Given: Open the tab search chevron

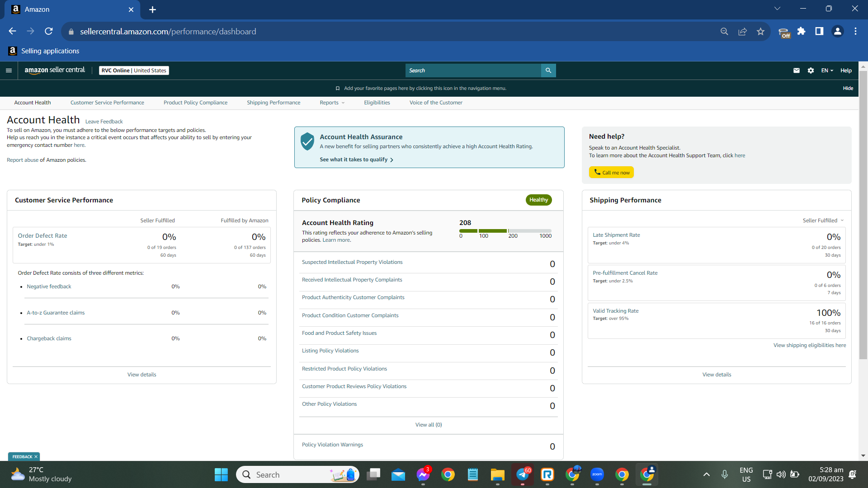Looking at the screenshot, I should click(777, 9).
